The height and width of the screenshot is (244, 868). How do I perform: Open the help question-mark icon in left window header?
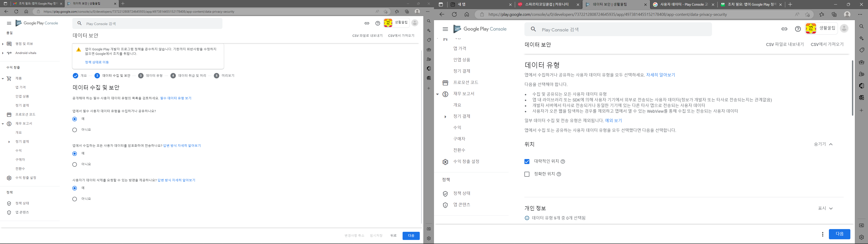tap(378, 23)
